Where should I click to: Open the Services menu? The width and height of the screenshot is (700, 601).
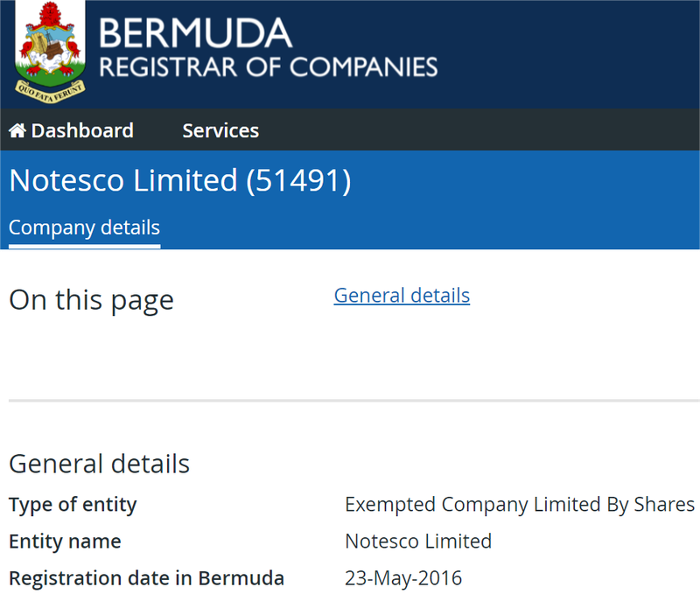click(x=220, y=130)
